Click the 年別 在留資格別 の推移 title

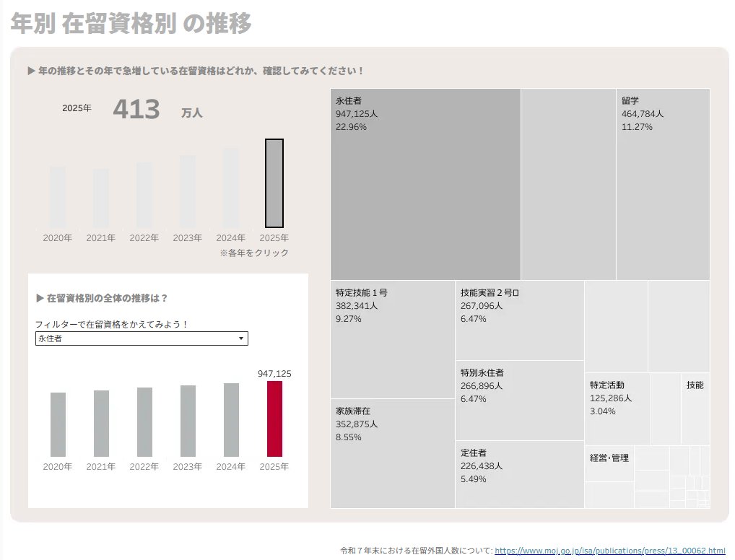tap(131, 23)
